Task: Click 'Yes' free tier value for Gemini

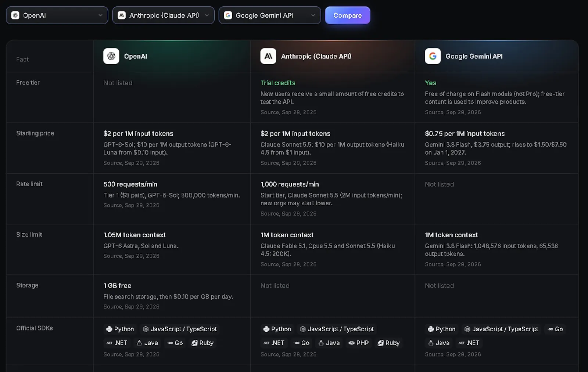Action: [x=431, y=83]
